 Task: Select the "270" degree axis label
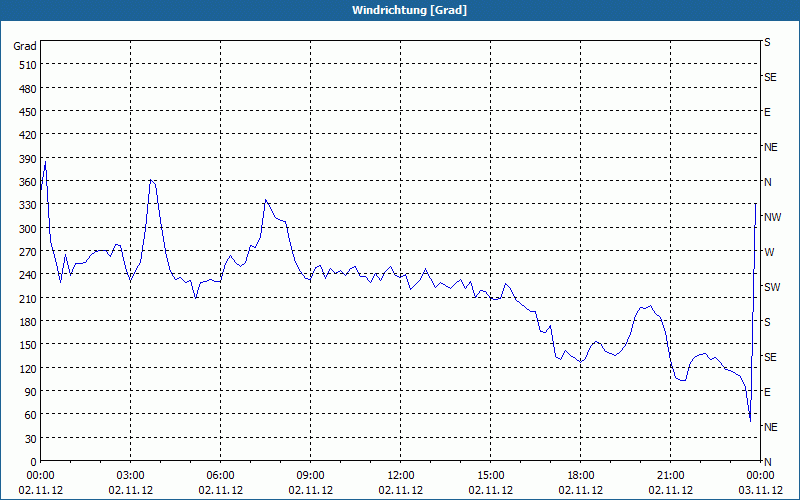(28, 252)
